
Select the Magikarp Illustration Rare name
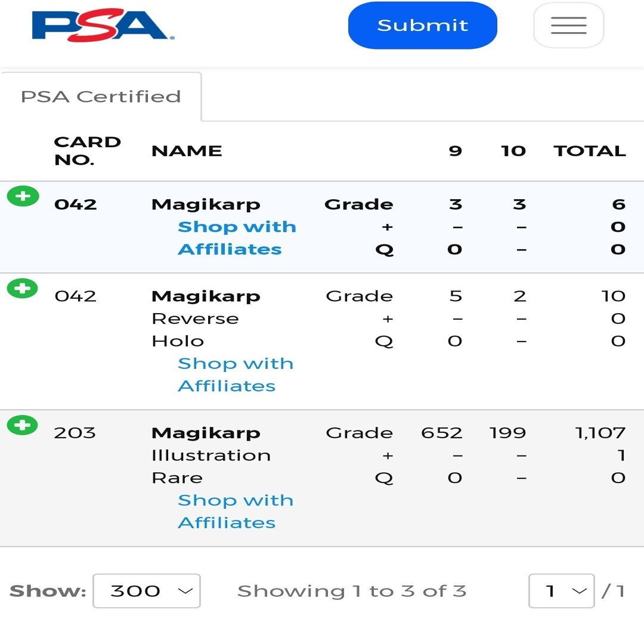pyautogui.click(x=211, y=455)
